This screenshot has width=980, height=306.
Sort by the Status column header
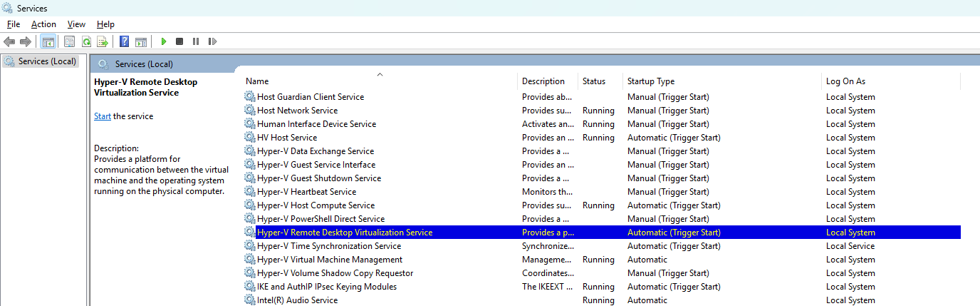pyautogui.click(x=594, y=81)
